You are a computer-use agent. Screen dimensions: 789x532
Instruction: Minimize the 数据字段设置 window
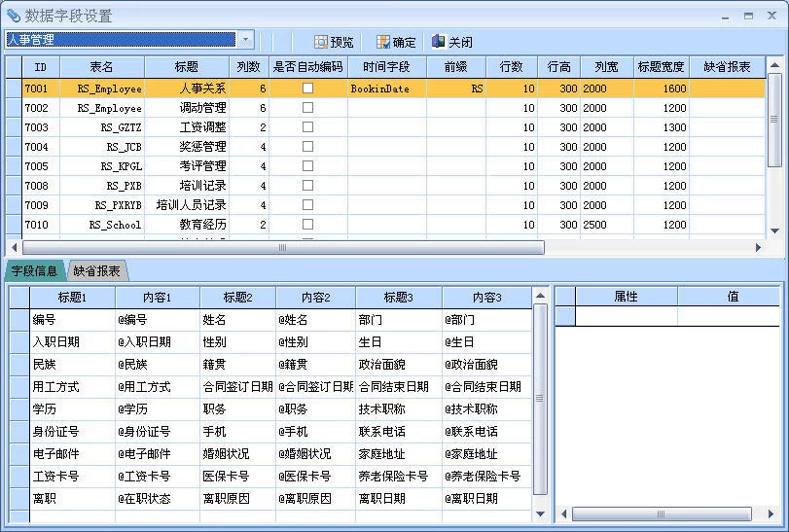[723, 16]
